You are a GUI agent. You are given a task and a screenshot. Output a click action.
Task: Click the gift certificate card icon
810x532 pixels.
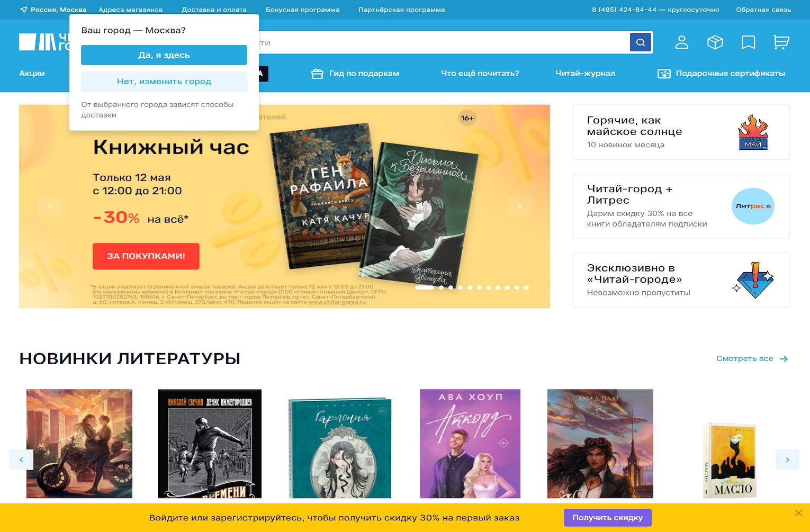(x=664, y=74)
